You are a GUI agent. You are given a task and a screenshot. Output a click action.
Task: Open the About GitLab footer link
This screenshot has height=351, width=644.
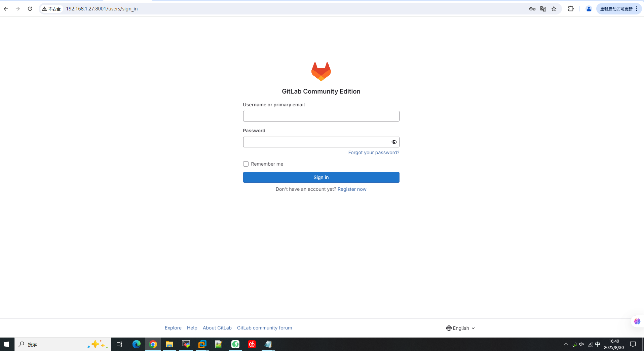pyautogui.click(x=217, y=328)
